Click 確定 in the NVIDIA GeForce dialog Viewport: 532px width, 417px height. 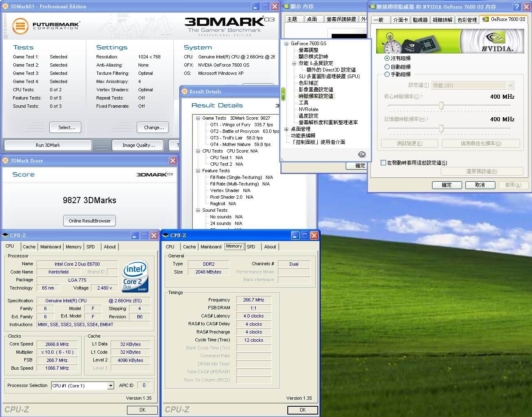click(446, 185)
